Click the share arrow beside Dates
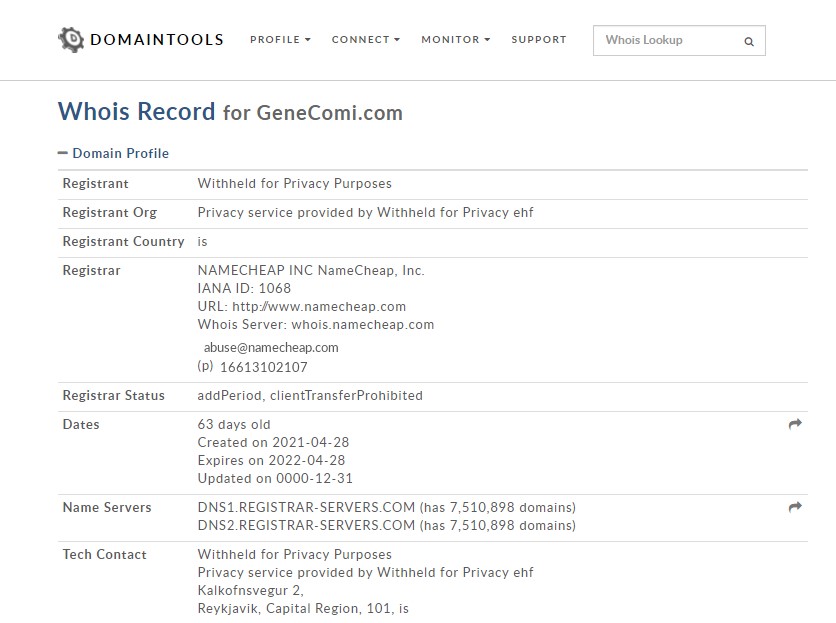Viewport: 836px width, 623px height. tap(795, 424)
